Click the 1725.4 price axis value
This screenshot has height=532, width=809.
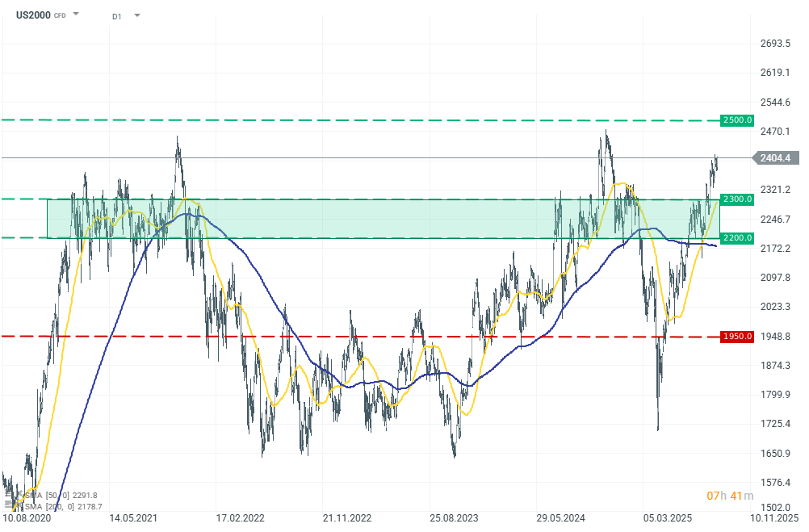[x=775, y=424]
